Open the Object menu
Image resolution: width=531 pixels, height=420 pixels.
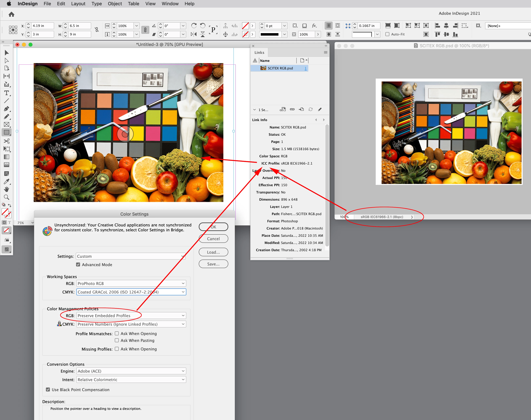pyautogui.click(x=115, y=4)
